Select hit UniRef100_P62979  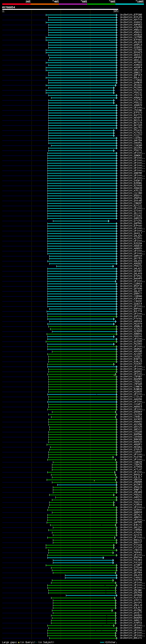tap(131, 324)
